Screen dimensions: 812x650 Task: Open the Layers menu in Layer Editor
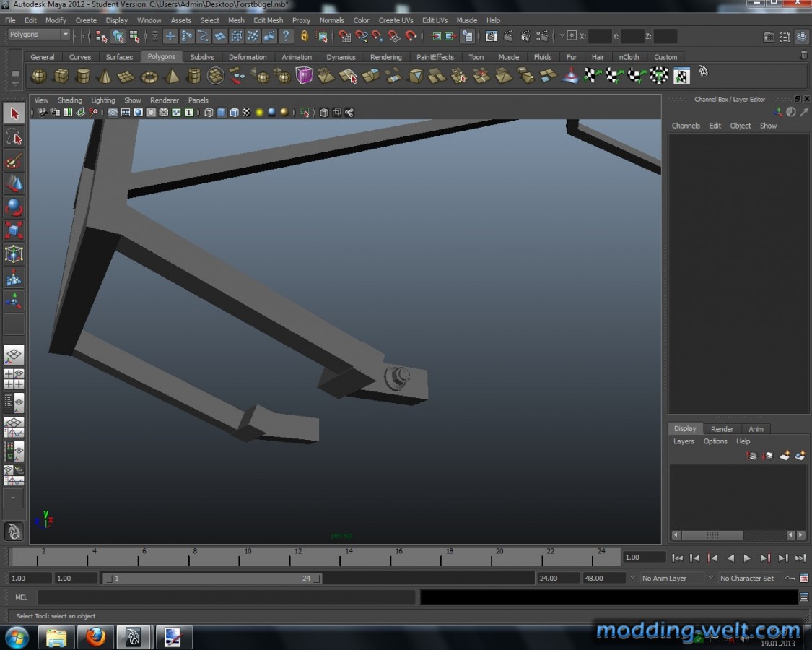tap(684, 441)
